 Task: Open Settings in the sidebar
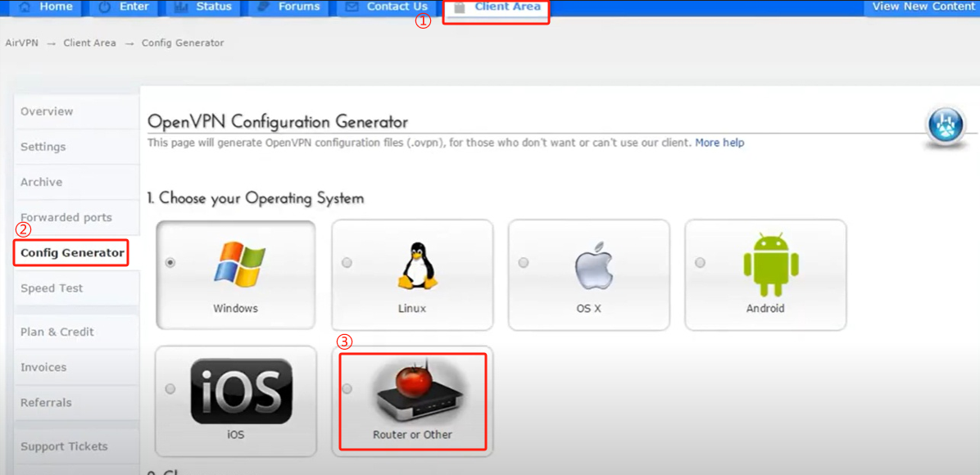(x=76, y=147)
